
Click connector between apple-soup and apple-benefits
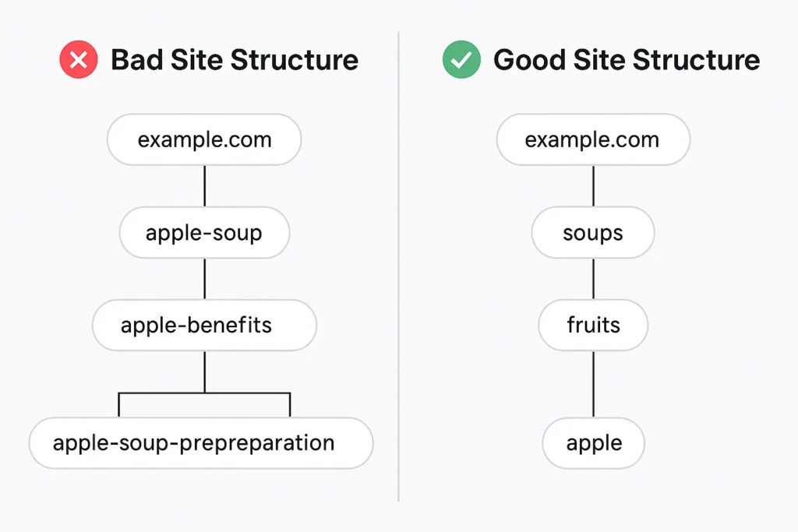click(x=205, y=279)
